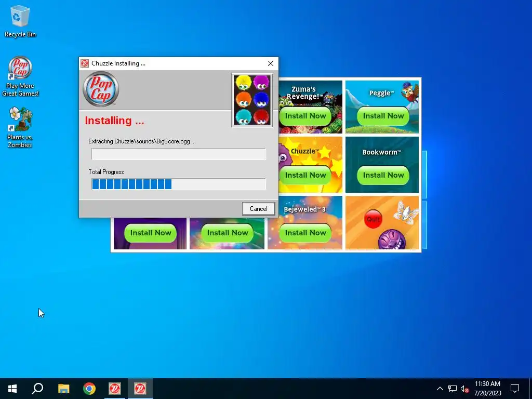532x399 pixels.
Task: Open network status tray icon
Action: [453, 389]
